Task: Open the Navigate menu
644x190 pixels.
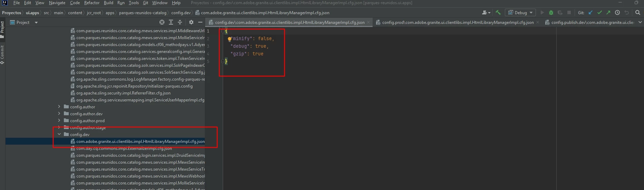Action: (57, 3)
